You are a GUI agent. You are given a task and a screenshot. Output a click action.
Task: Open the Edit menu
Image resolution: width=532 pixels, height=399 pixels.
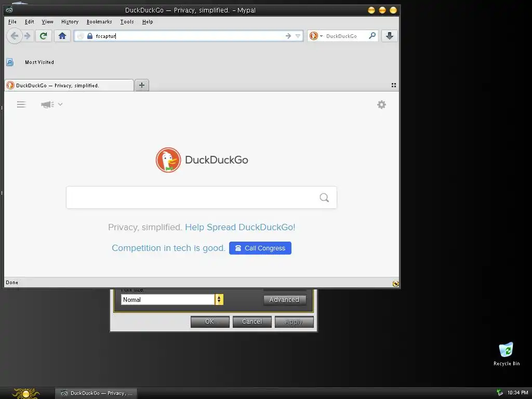[x=30, y=22]
